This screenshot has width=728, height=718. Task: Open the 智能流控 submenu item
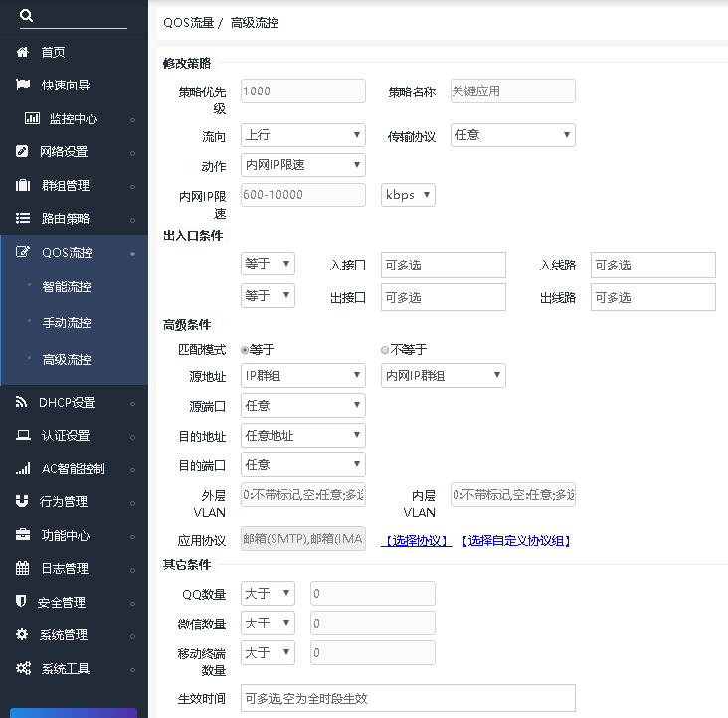coord(67,286)
